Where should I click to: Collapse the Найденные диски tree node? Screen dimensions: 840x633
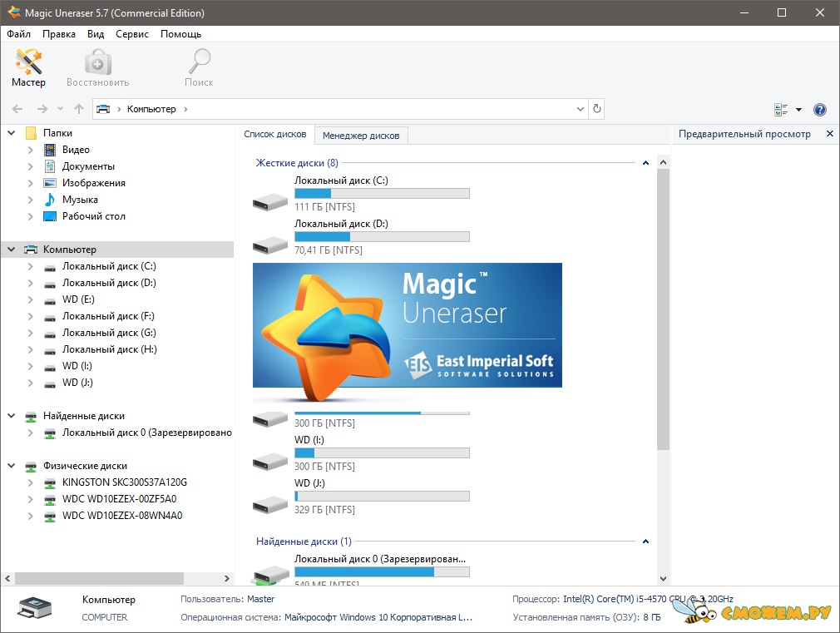click(x=12, y=415)
